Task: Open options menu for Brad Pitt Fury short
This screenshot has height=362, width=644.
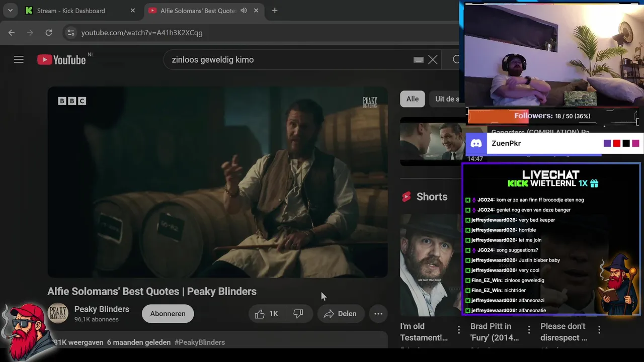Action: (x=529, y=330)
